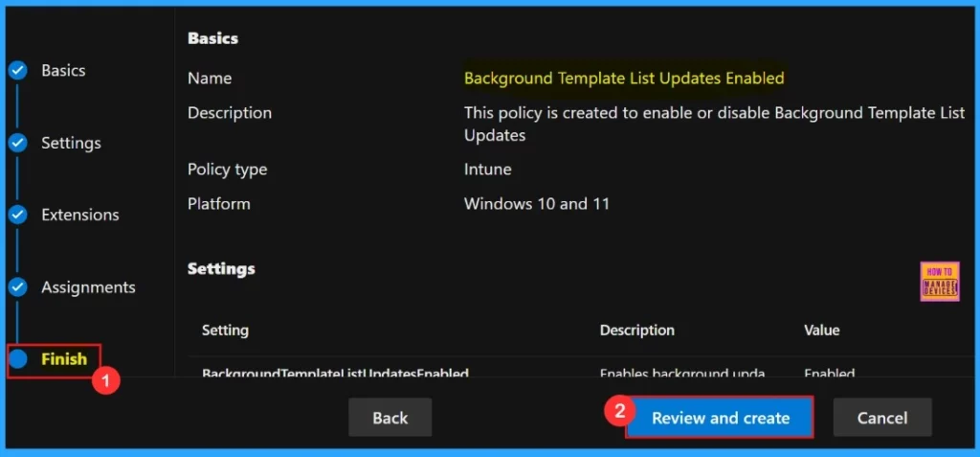
Task: Select the Finish step
Action: click(64, 359)
